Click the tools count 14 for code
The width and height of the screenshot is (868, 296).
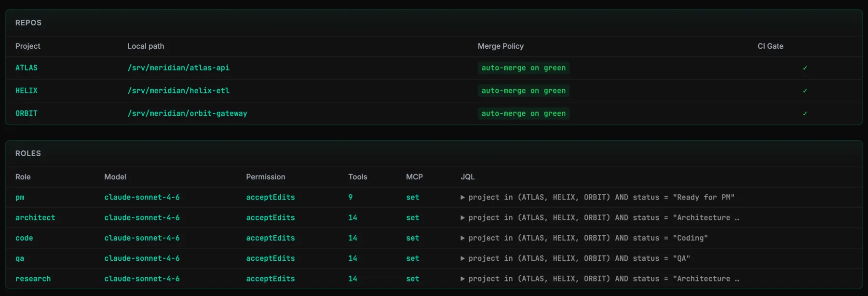tap(353, 238)
